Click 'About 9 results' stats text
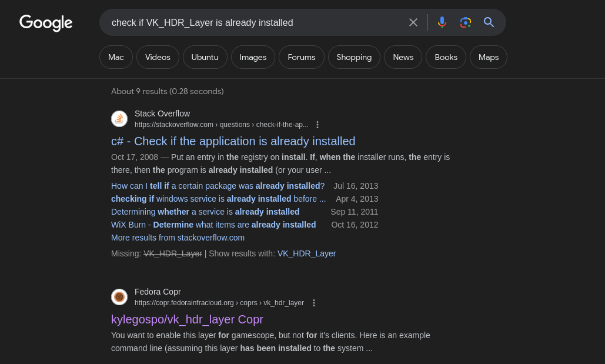 [168, 92]
